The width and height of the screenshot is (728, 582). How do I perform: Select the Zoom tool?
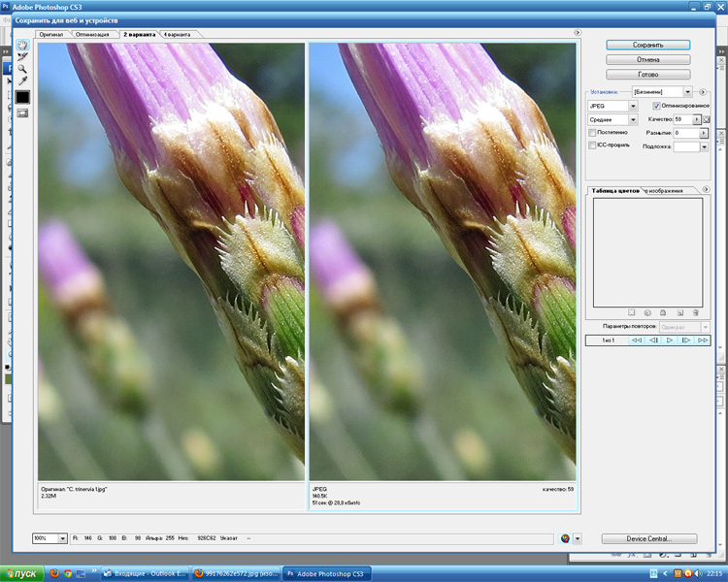click(22, 69)
